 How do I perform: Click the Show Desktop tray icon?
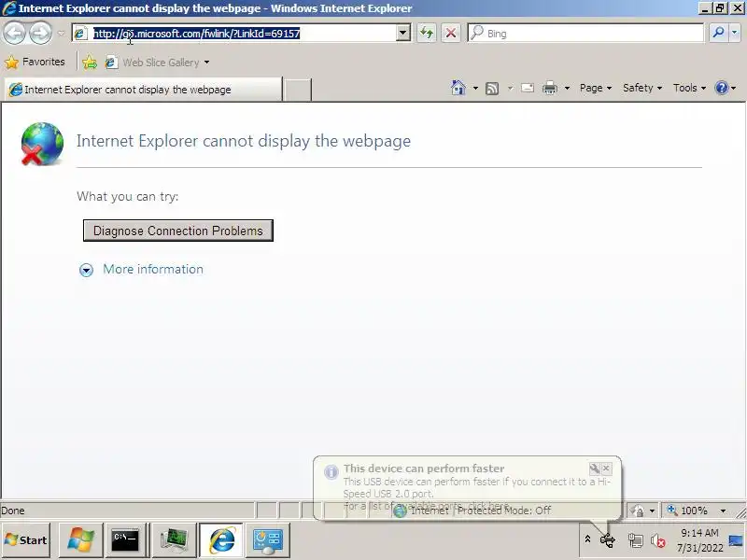[737, 540]
